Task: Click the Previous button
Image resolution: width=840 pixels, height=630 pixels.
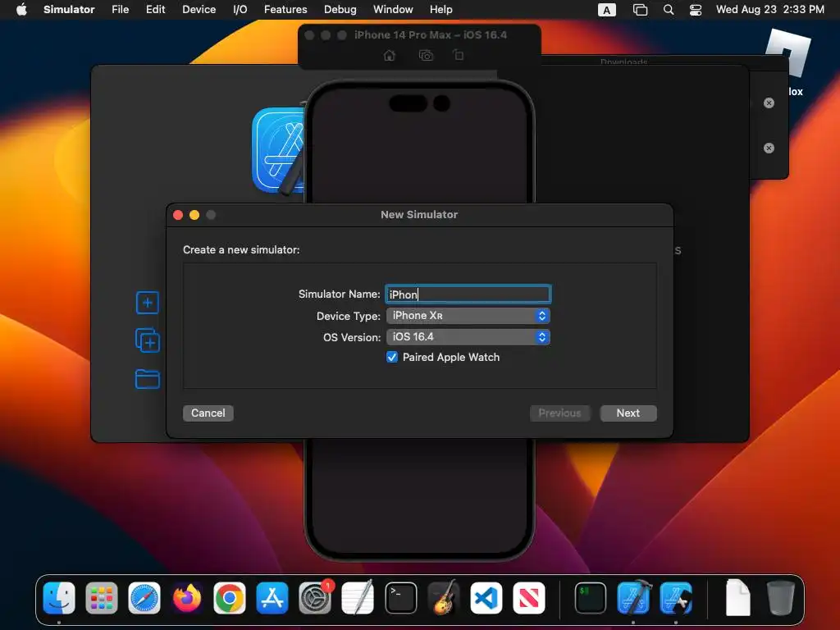Action: point(559,413)
